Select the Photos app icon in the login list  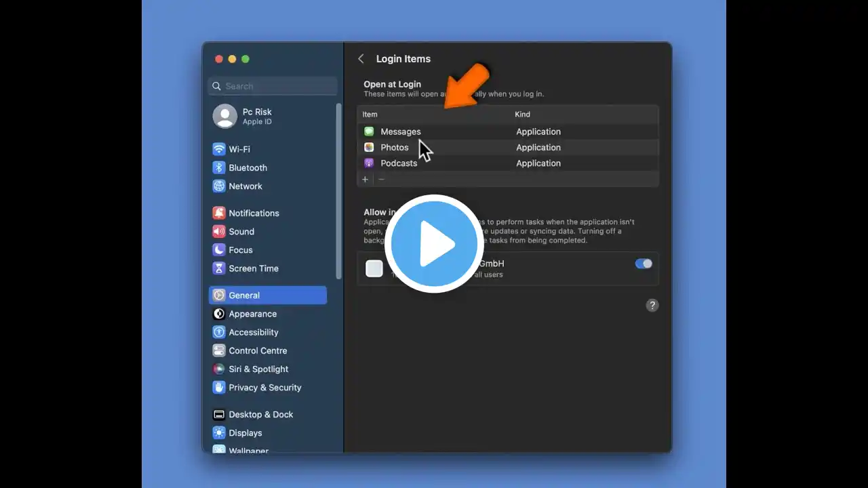click(369, 147)
